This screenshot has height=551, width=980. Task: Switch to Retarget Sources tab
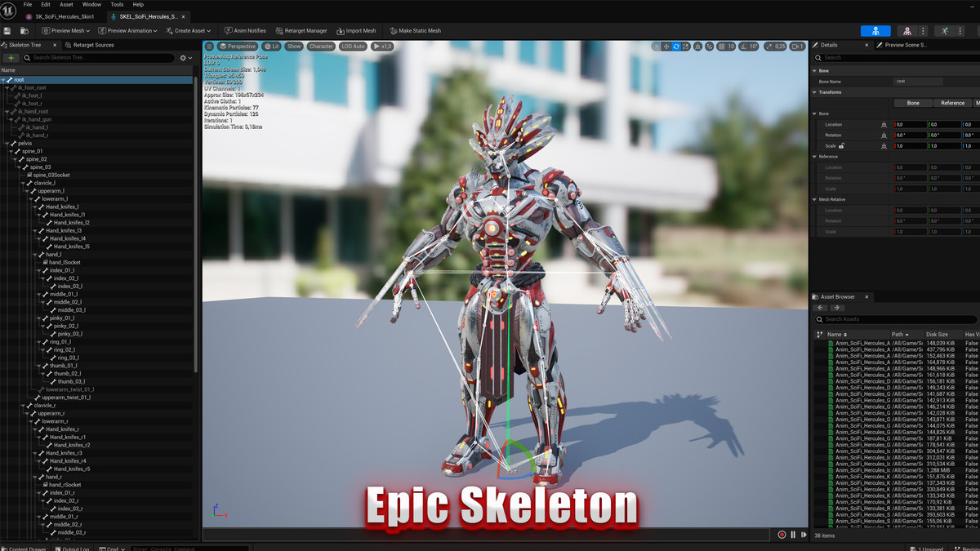coord(90,45)
